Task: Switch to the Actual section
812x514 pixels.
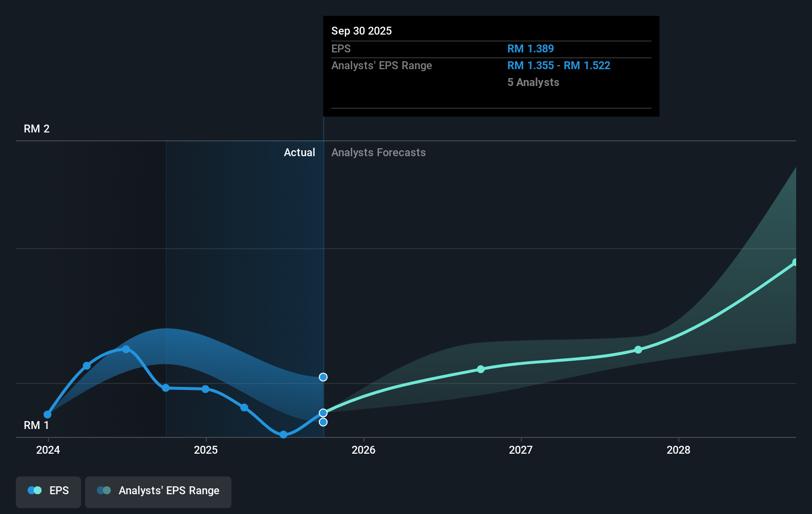Action: 299,152
